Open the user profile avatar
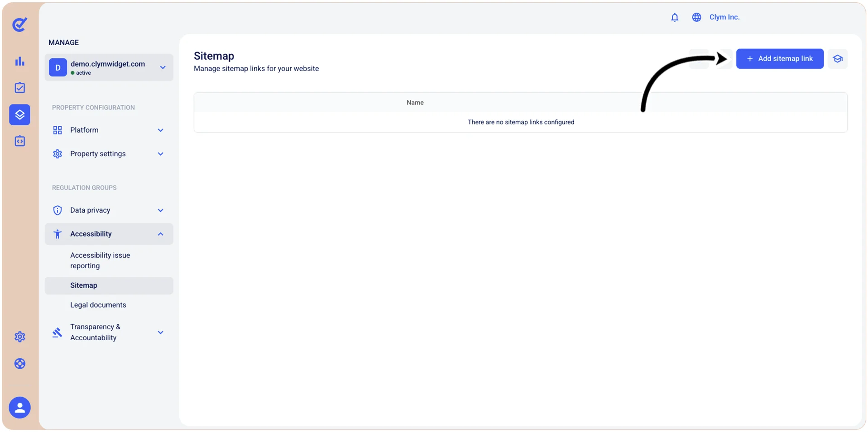The image size is (868, 432). (x=19, y=408)
